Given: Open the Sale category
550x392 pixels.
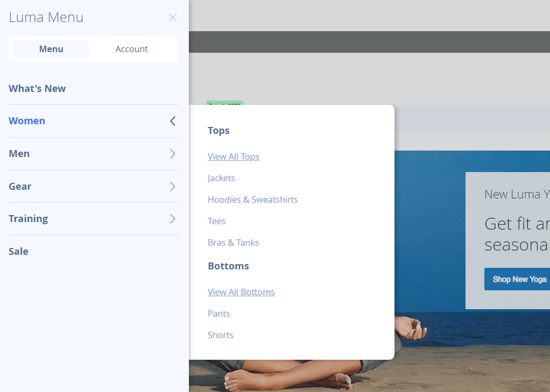Looking at the screenshot, I should [x=19, y=252].
